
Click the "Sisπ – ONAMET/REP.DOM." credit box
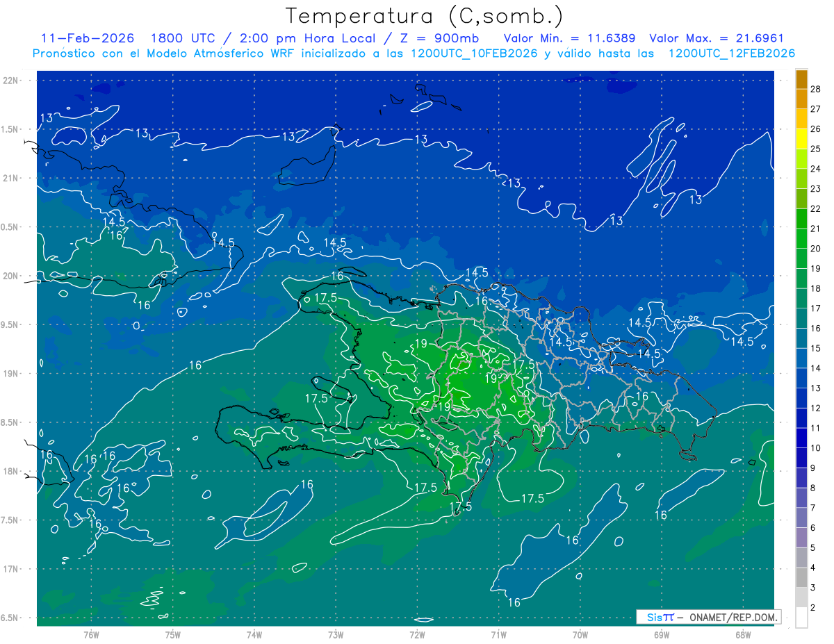[709, 617]
